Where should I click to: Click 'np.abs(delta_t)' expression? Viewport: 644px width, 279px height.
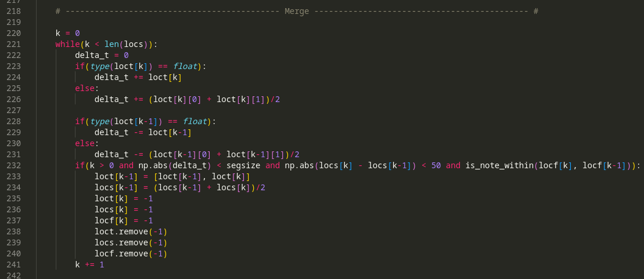pos(175,165)
